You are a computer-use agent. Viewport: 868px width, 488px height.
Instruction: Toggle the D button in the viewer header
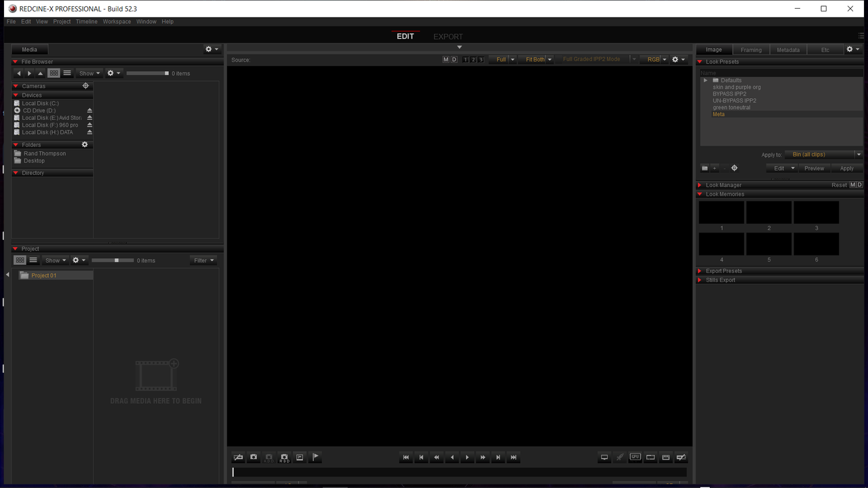[454, 60]
